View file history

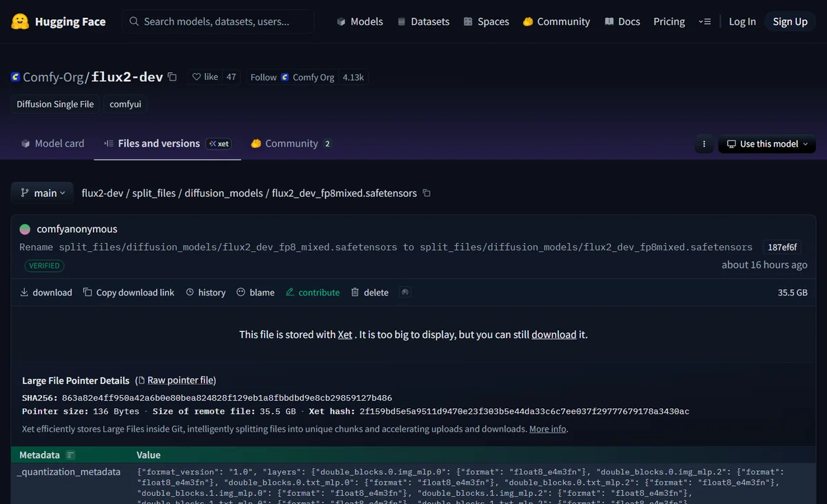tap(205, 293)
